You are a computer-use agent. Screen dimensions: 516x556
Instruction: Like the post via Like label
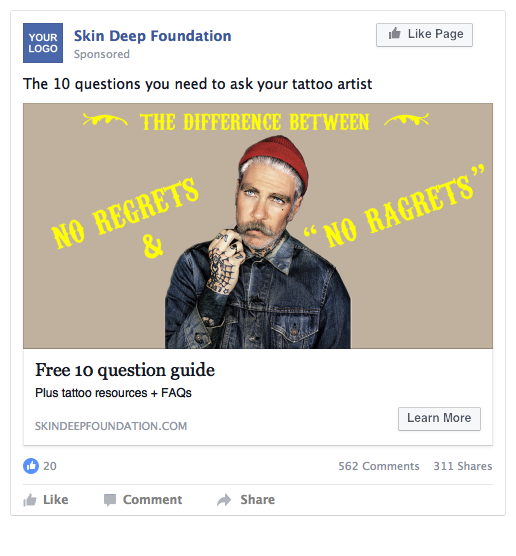click(56, 500)
